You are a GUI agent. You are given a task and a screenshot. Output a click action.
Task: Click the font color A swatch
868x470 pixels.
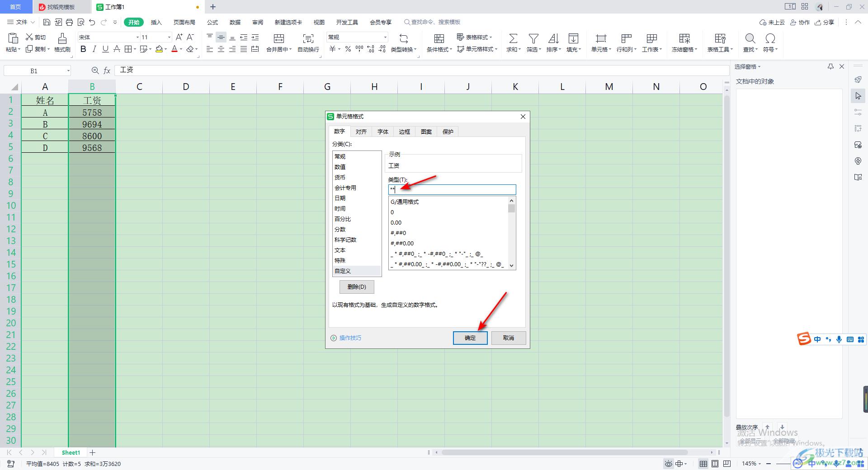click(x=175, y=49)
